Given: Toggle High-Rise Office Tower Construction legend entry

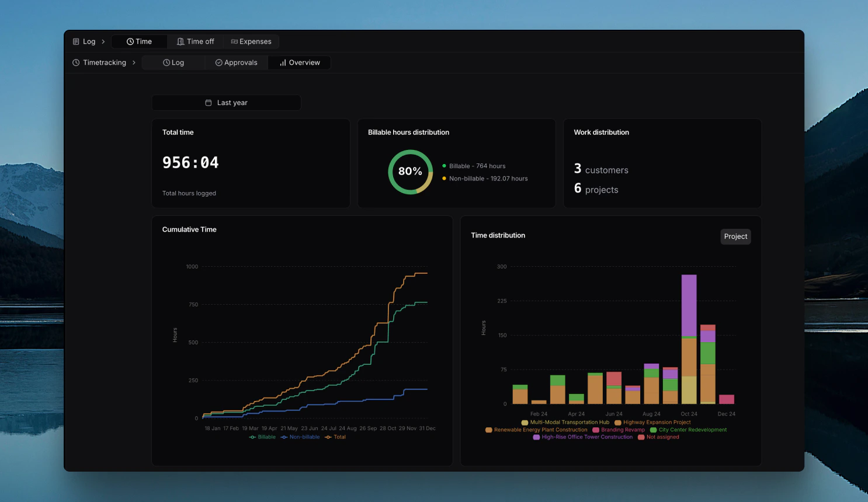Looking at the screenshot, I should coord(583,437).
